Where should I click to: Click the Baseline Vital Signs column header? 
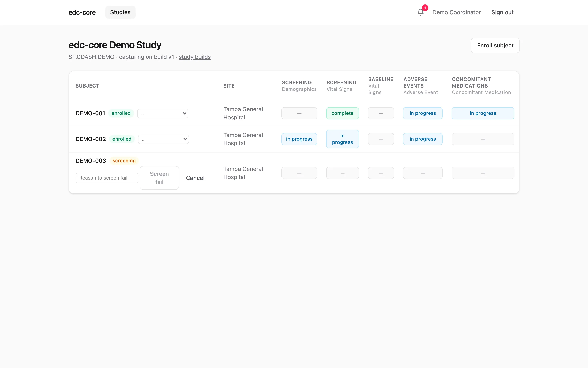point(381,86)
